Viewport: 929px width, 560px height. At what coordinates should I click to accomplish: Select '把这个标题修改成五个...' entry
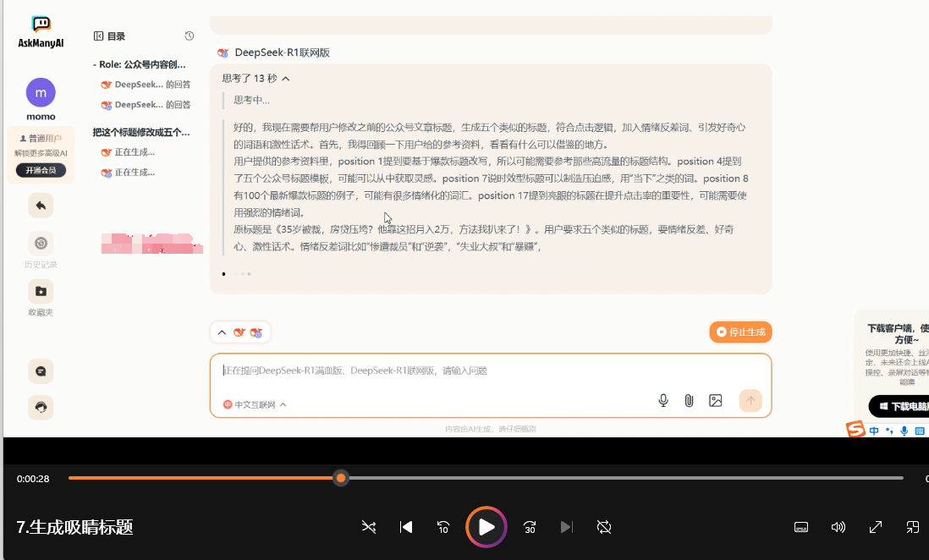(x=141, y=132)
